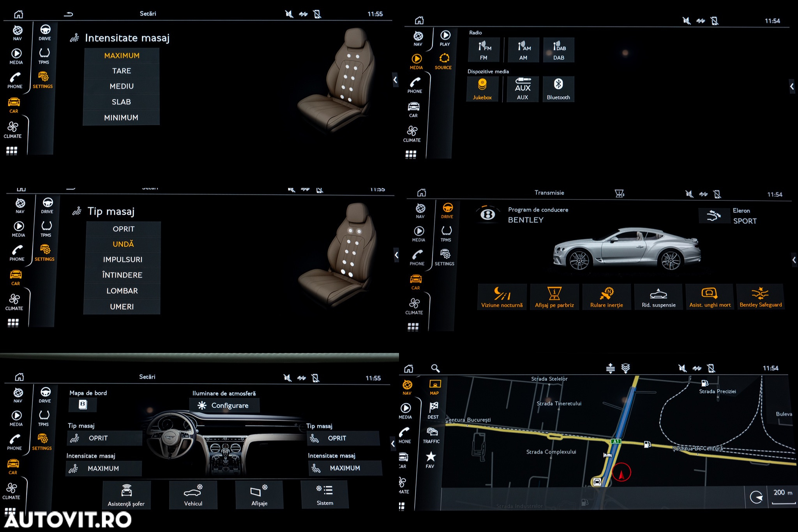This screenshot has height=532, width=798.
Task: Open left seat Intensitate masaj MAXIMUM selector
Action: (x=104, y=468)
